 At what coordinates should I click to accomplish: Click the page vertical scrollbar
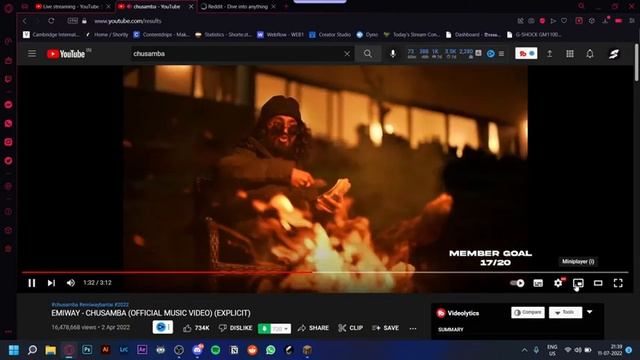[636, 62]
